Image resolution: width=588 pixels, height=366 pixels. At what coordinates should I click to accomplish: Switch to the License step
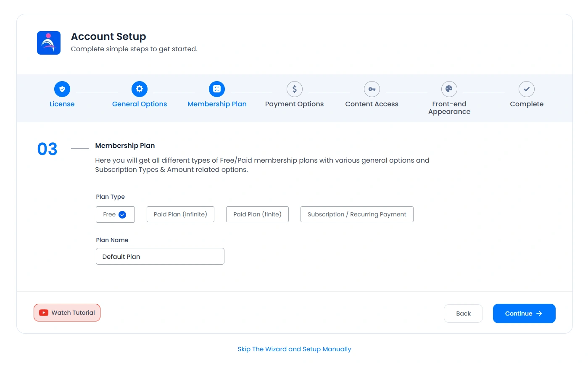click(62, 104)
